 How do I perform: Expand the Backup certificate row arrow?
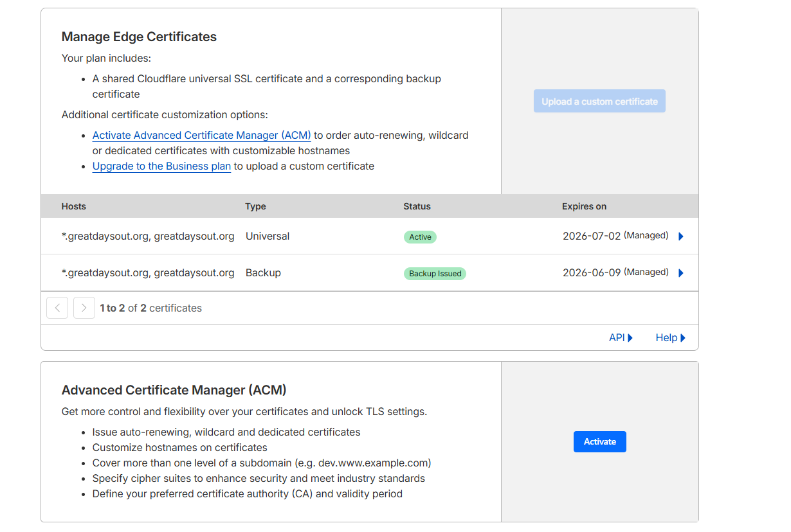[681, 273]
